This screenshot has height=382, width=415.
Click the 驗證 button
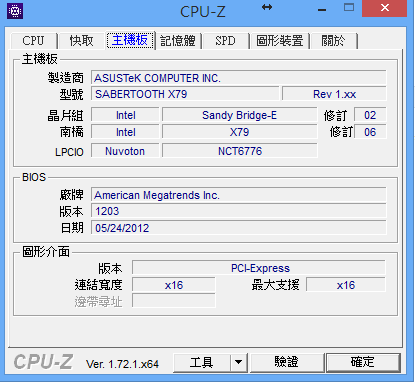click(287, 362)
